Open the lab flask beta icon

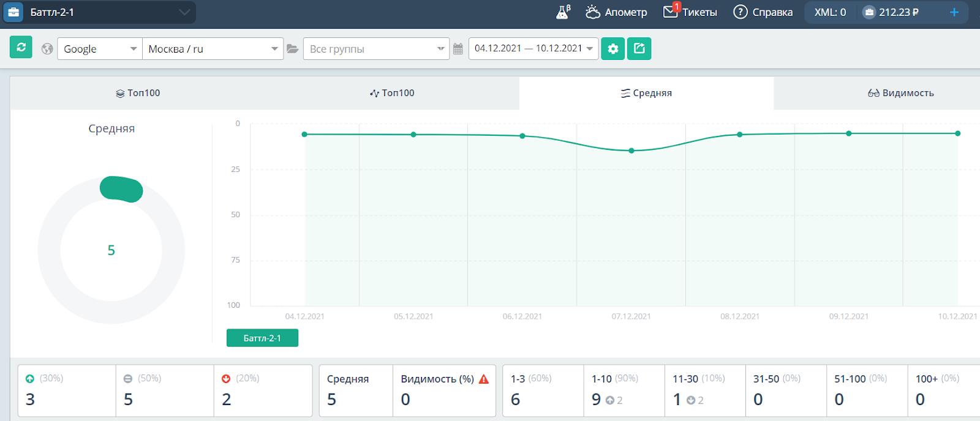click(563, 12)
